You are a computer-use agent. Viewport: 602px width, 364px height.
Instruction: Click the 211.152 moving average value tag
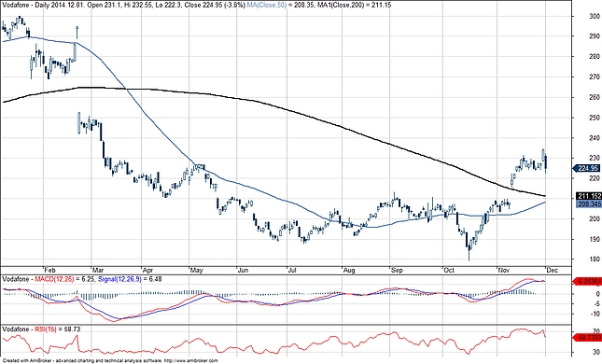point(589,196)
